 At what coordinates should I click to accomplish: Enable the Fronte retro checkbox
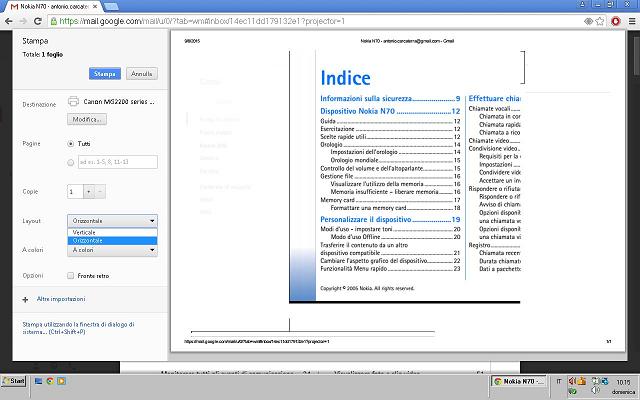(70, 275)
